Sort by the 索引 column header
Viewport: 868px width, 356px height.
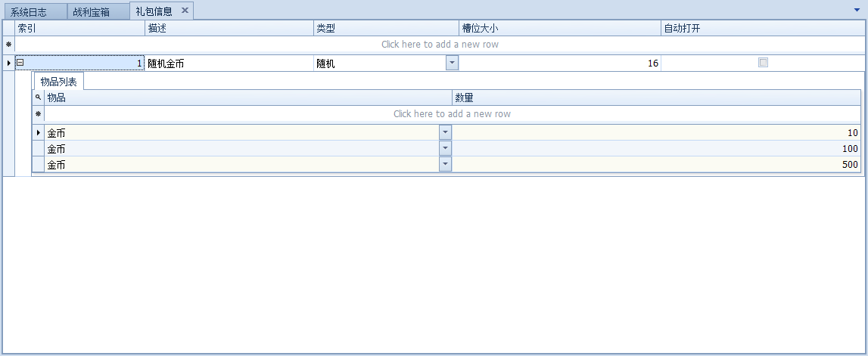(79, 28)
